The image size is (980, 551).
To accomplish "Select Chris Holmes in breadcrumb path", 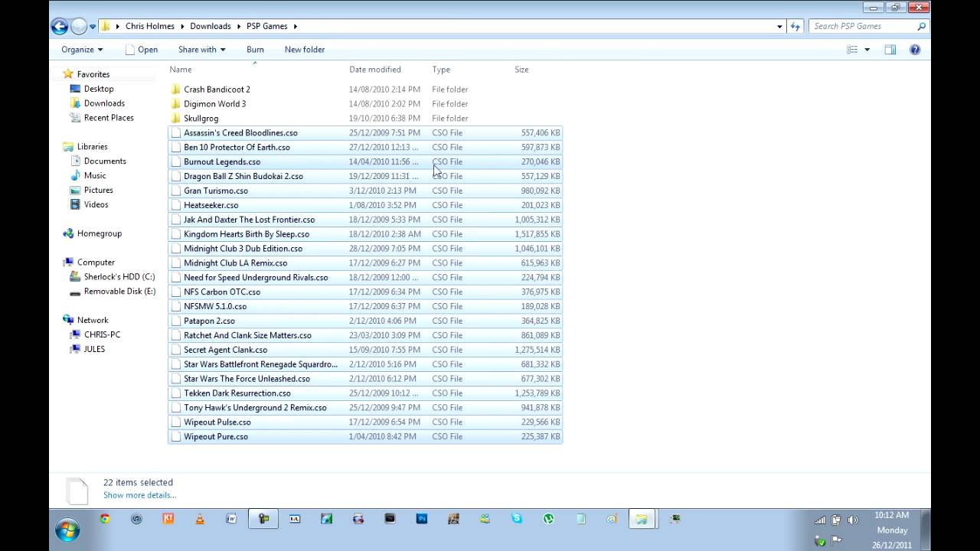I will click(x=150, y=26).
